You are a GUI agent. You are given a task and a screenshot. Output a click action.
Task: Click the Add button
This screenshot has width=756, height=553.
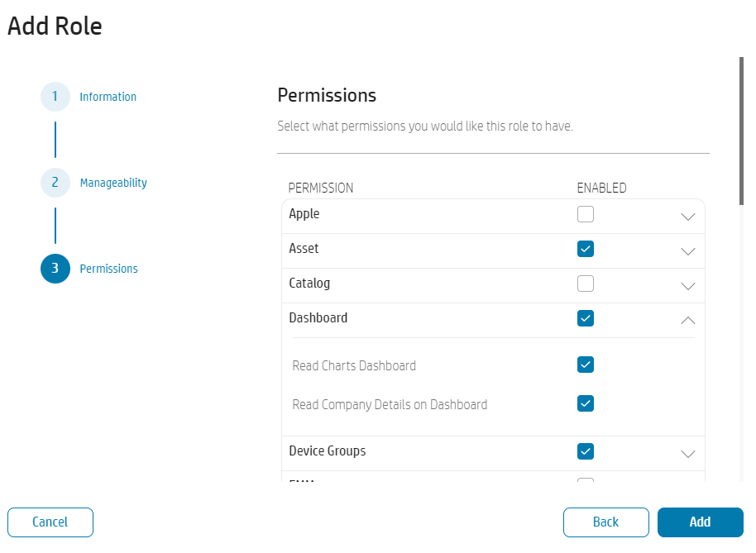click(700, 522)
